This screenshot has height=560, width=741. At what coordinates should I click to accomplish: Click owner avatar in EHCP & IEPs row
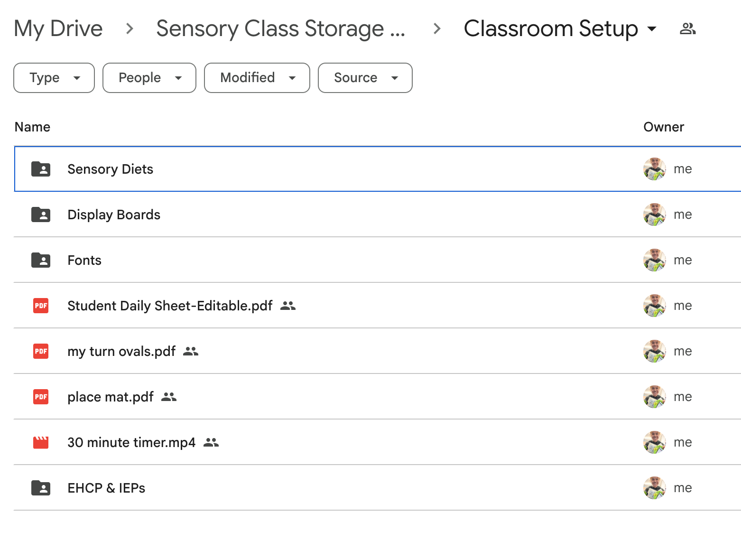coord(655,488)
